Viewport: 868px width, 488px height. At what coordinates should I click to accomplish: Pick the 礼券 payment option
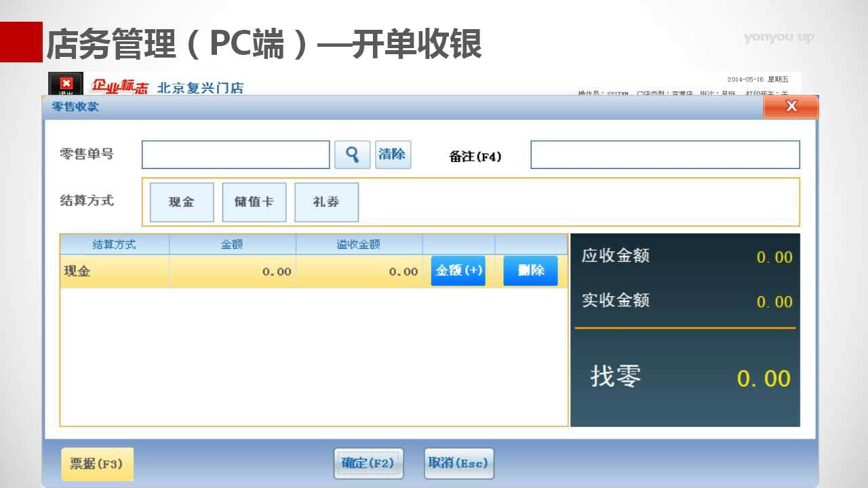(x=326, y=202)
